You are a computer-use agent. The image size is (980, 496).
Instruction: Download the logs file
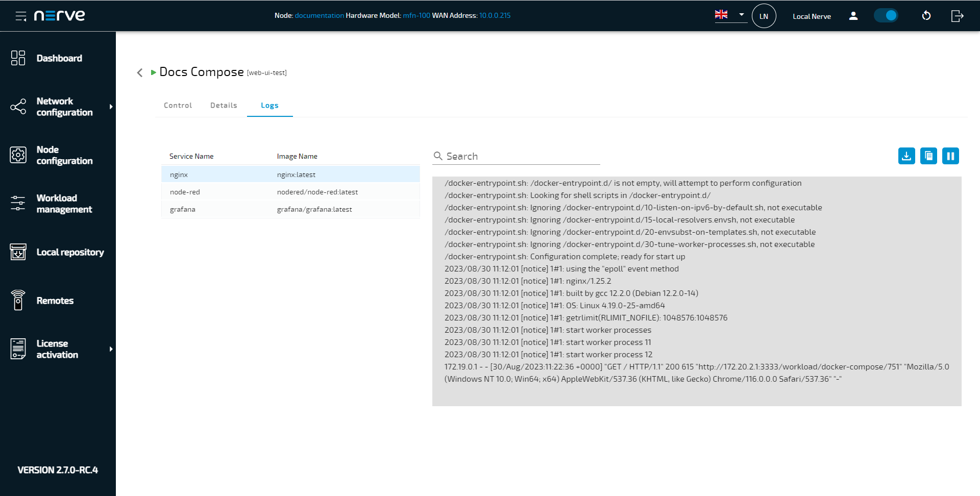click(906, 156)
